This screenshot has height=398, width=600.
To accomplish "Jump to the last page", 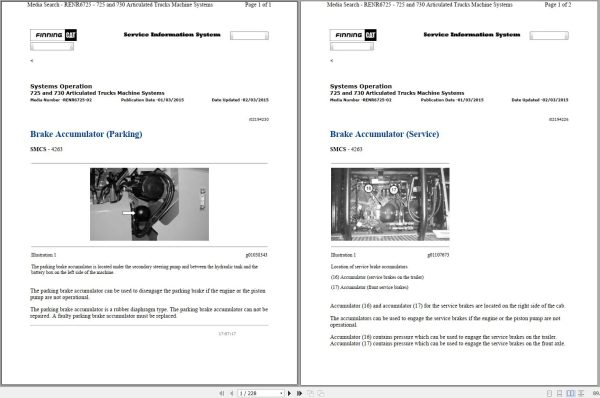I will [299, 393].
